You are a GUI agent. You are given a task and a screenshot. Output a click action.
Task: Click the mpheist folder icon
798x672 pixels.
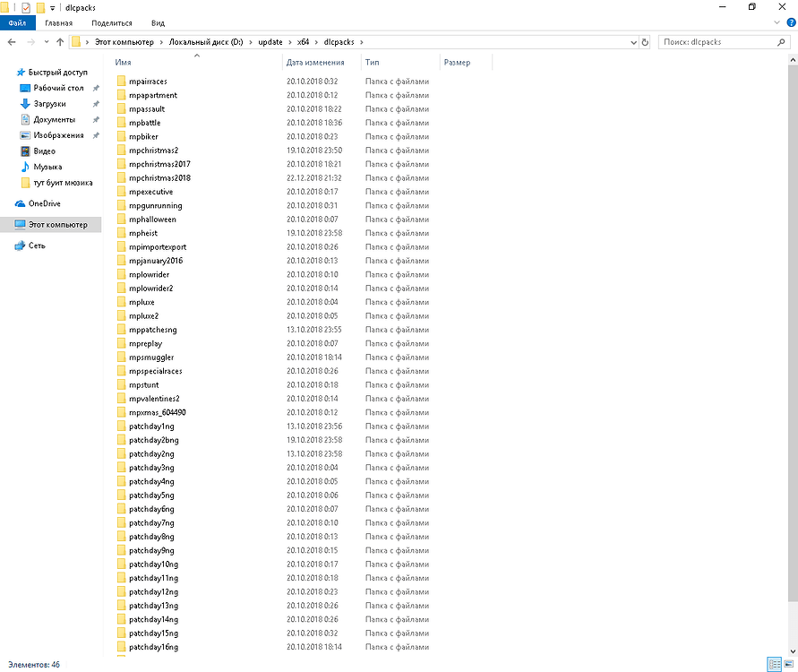coord(121,233)
